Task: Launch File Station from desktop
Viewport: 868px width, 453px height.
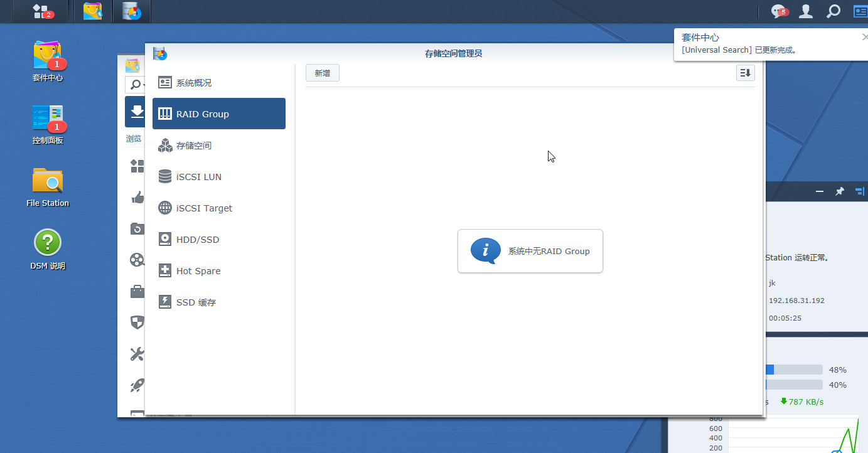Action: click(48, 186)
